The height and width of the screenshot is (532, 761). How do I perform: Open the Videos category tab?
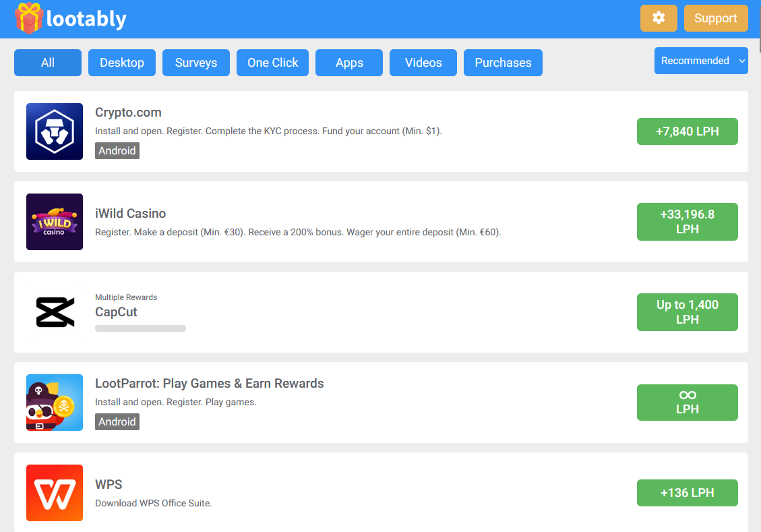coord(423,63)
